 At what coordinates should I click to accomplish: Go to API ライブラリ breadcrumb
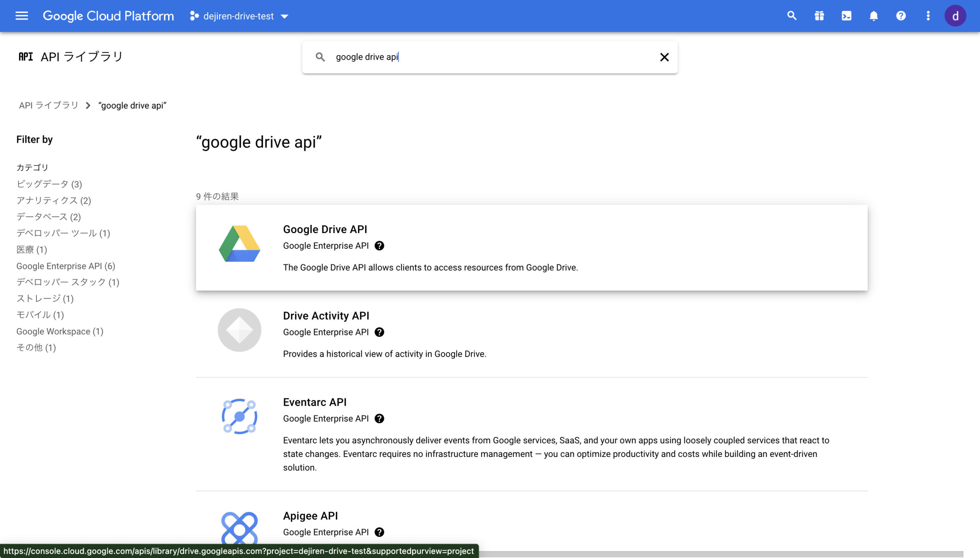point(49,105)
